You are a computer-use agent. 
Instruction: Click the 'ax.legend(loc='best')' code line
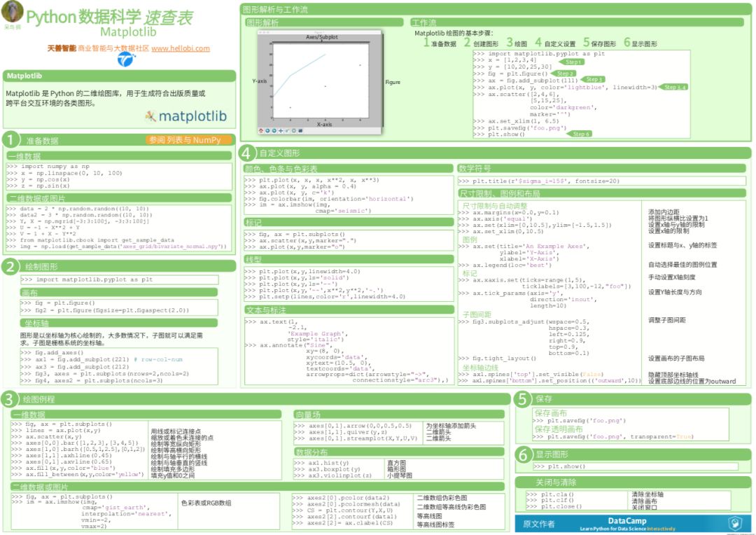[512, 265]
